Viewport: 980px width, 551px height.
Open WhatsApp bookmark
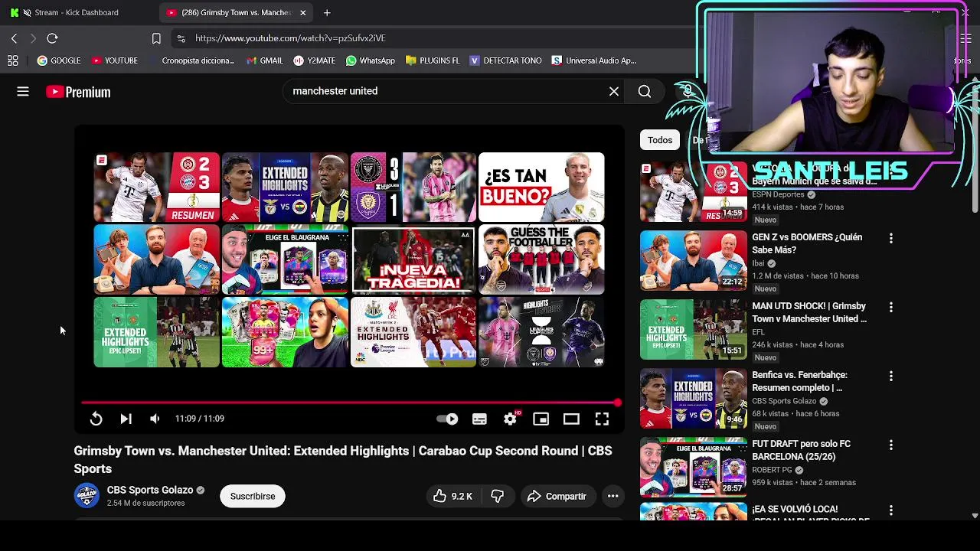click(x=371, y=60)
